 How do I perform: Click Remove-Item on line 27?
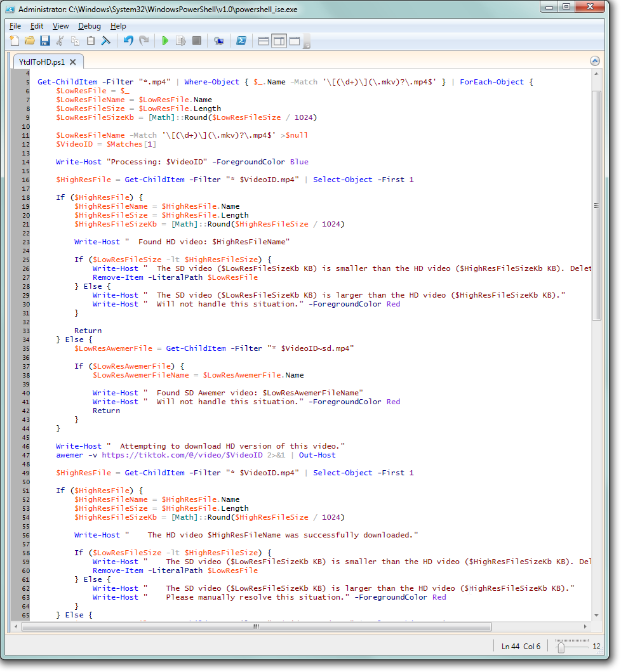[118, 277]
